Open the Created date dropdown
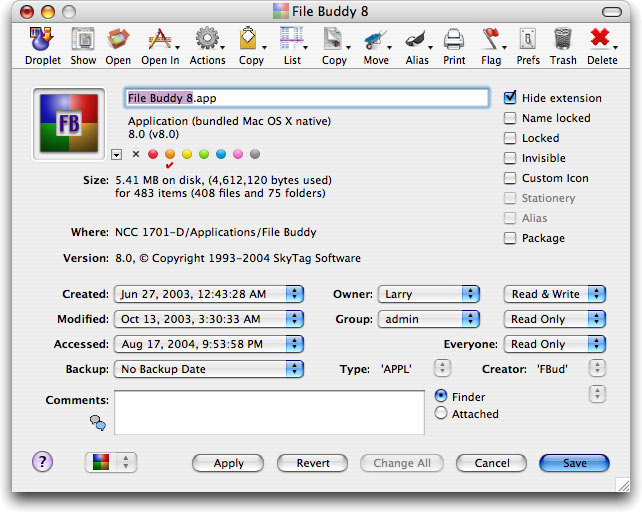The image size is (642, 512). point(209,294)
